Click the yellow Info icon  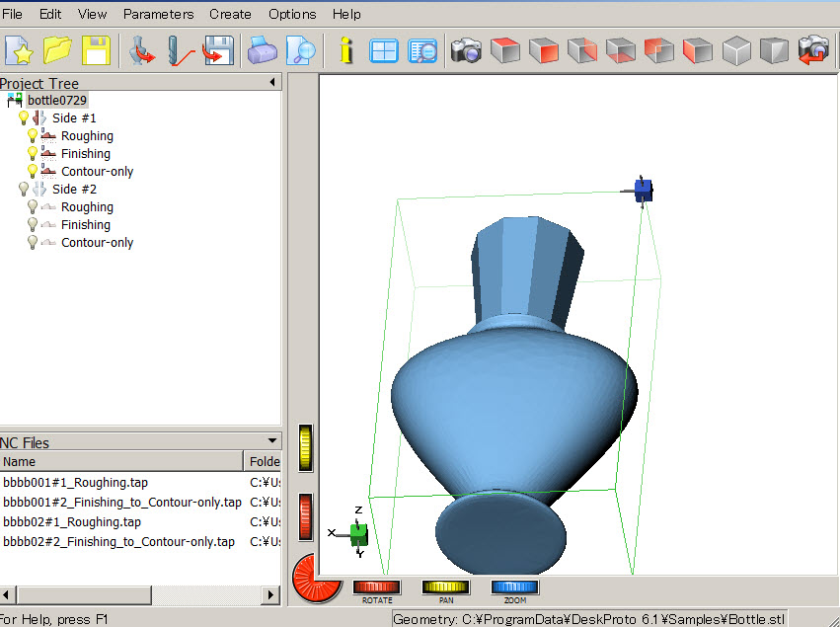coord(346,50)
